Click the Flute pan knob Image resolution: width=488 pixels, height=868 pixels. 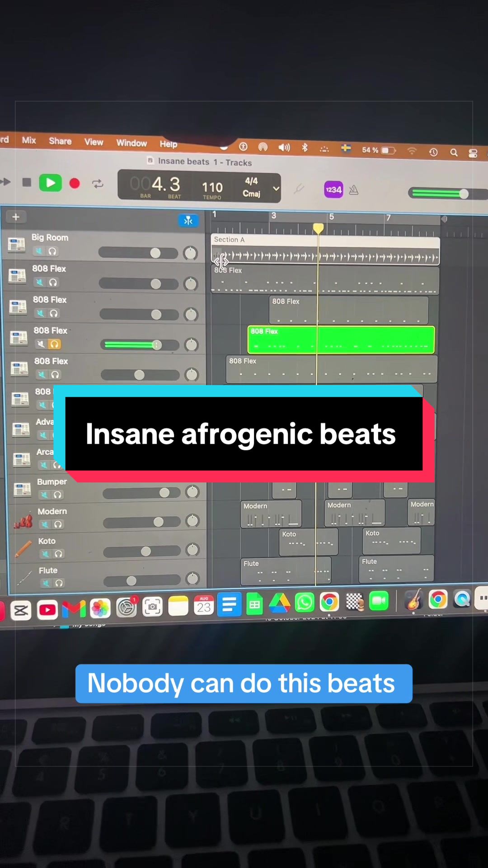[193, 578]
